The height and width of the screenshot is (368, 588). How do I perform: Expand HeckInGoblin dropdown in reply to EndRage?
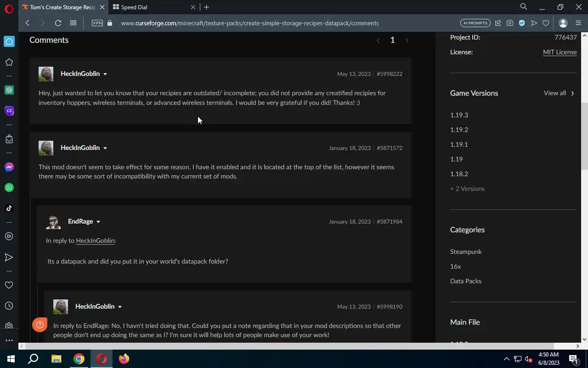pos(120,307)
